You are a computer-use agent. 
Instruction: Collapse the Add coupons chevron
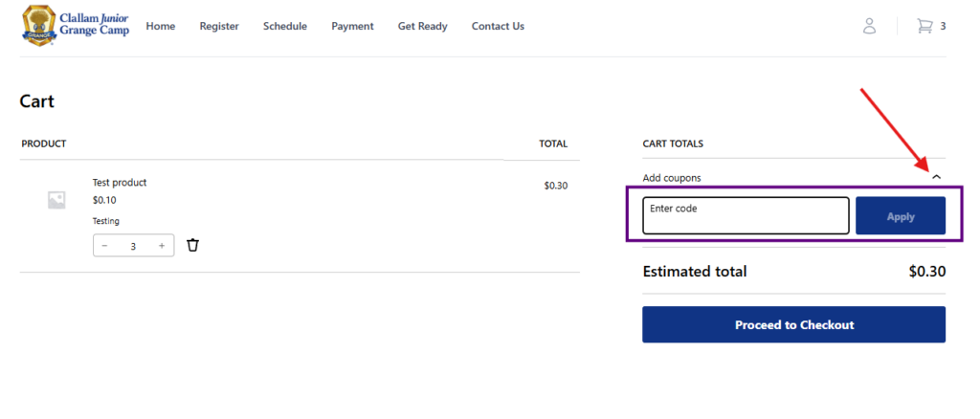936,177
